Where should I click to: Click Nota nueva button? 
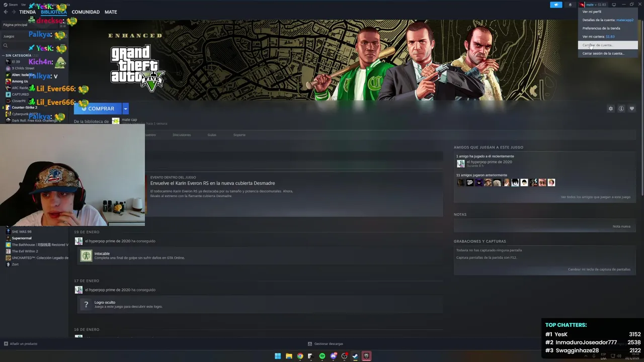pos(621,226)
